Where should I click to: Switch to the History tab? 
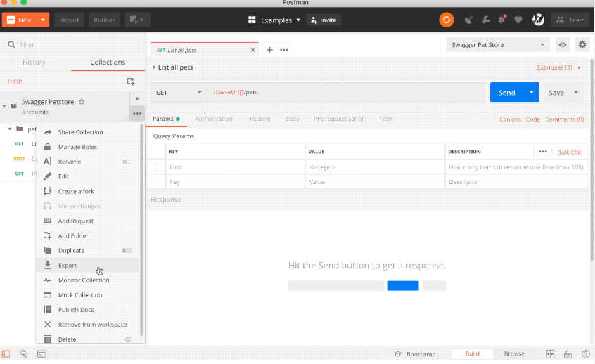point(34,62)
